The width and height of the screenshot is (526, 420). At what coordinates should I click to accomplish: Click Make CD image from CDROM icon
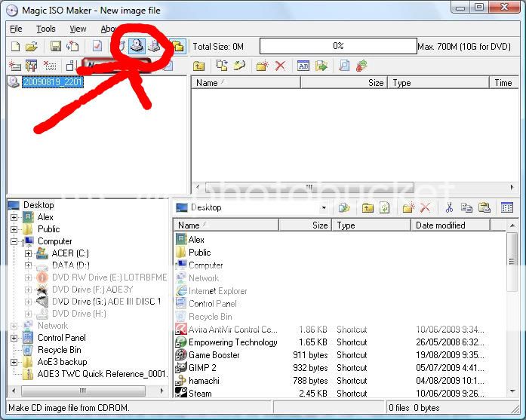137,46
